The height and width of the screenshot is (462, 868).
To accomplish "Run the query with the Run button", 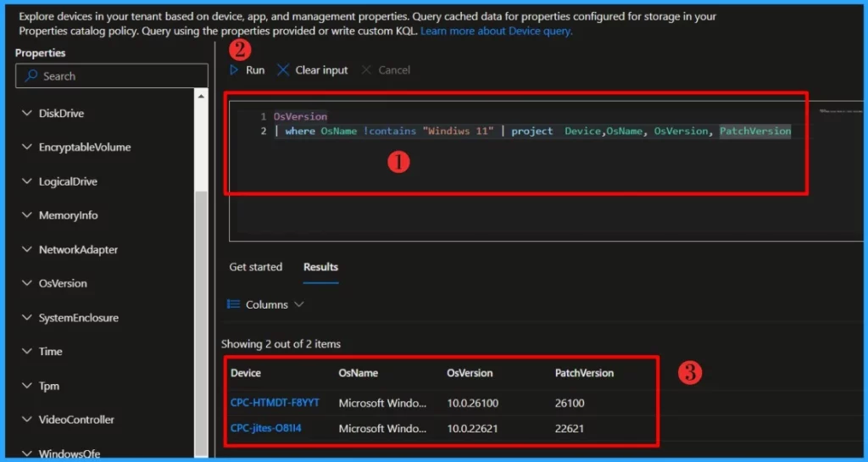I will pyautogui.click(x=248, y=70).
